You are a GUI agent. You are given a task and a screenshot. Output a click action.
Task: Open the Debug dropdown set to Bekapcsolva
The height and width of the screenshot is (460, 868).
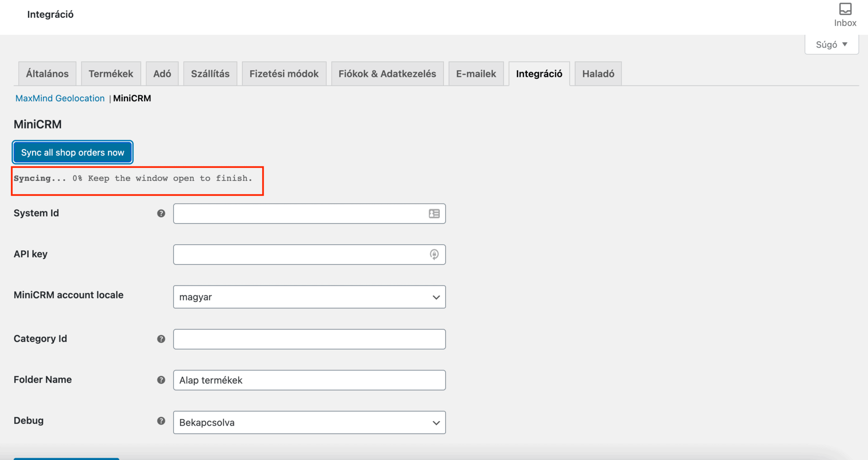point(309,422)
